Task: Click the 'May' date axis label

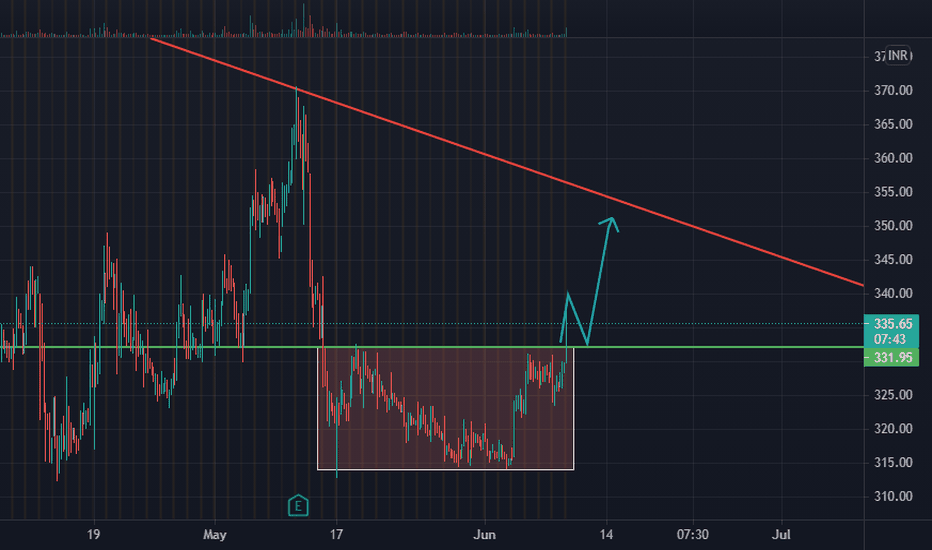Action: pyautogui.click(x=215, y=535)
